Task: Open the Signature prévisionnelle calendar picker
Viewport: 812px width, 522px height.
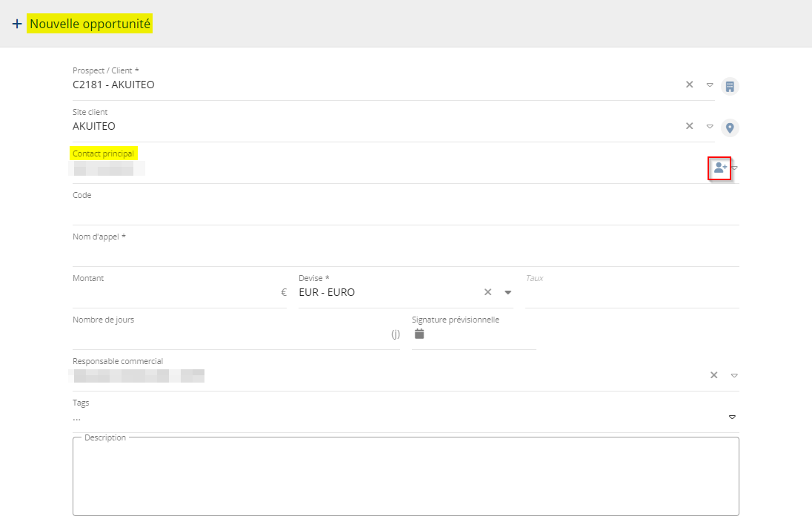Action: (x=419, y=334)
